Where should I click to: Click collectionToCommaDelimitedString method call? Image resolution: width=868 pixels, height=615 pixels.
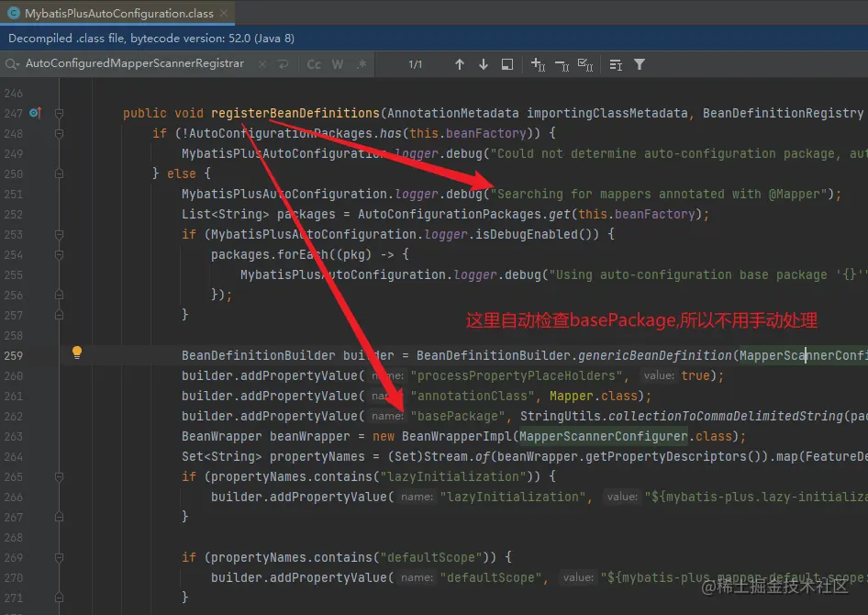click(726, 416)
